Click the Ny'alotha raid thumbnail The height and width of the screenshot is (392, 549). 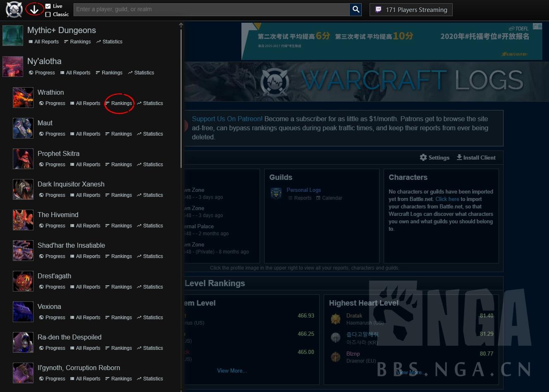tap(13, 67)
